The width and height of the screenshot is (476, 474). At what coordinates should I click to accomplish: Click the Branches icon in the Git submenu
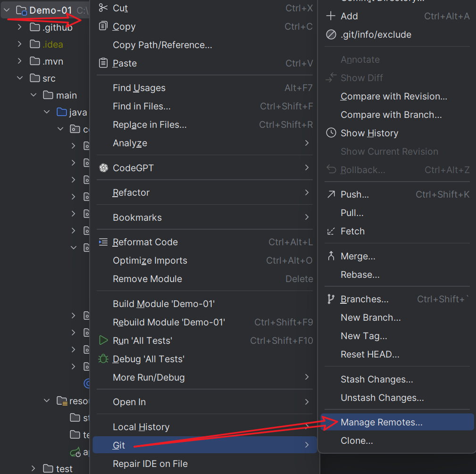[331, 299]
